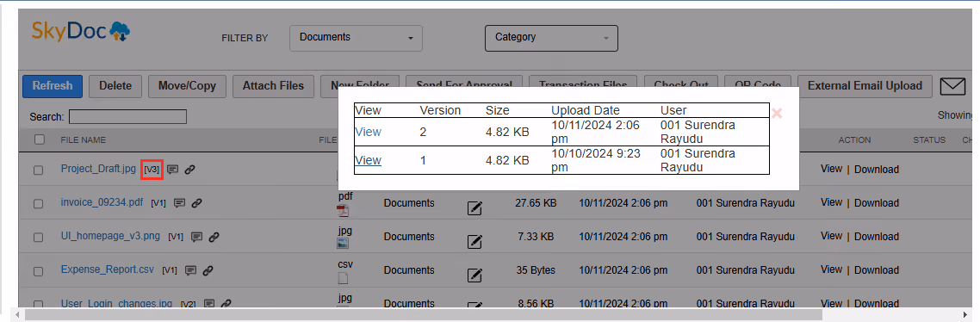Click link icon beside Expense_Report.csv

(208, 270)
